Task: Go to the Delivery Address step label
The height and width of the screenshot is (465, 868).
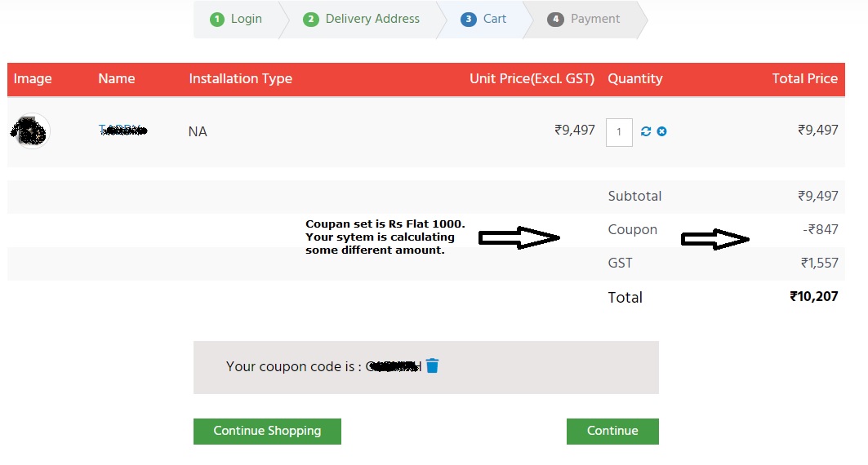Action: pos(372,19)
